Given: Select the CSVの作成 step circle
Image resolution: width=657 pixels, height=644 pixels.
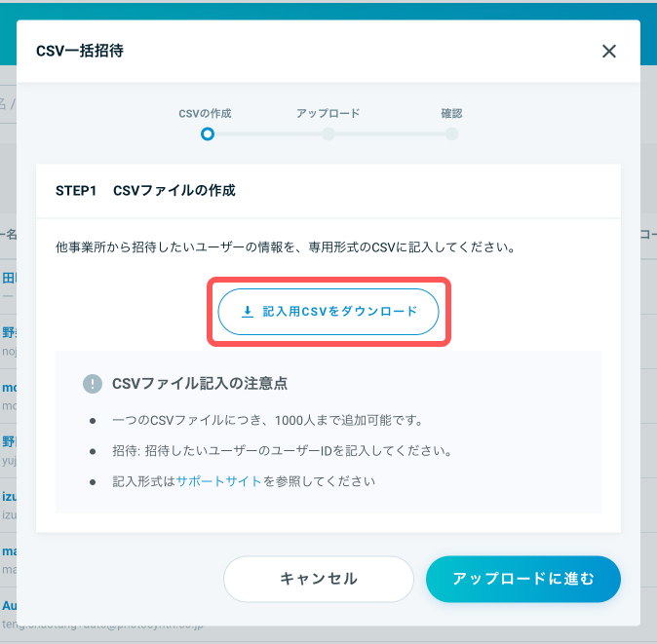Looking at the screenshot, I should click(208, 134).
